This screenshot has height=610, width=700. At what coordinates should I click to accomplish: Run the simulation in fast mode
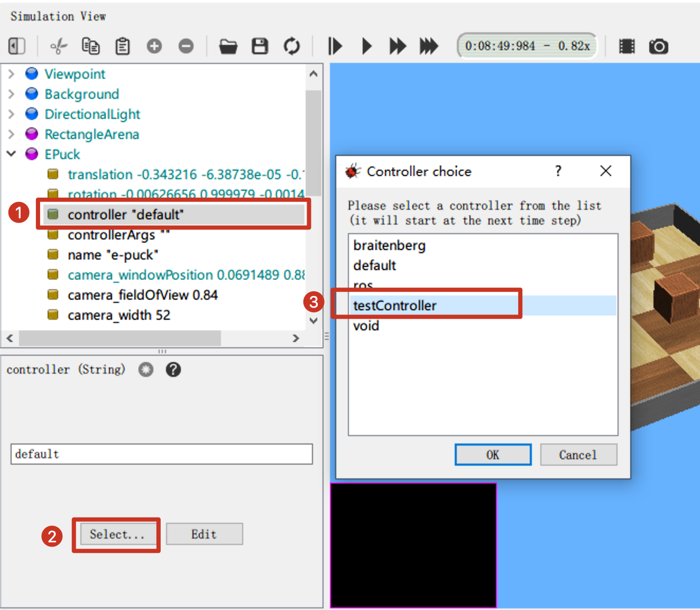(x=398, y=47)
